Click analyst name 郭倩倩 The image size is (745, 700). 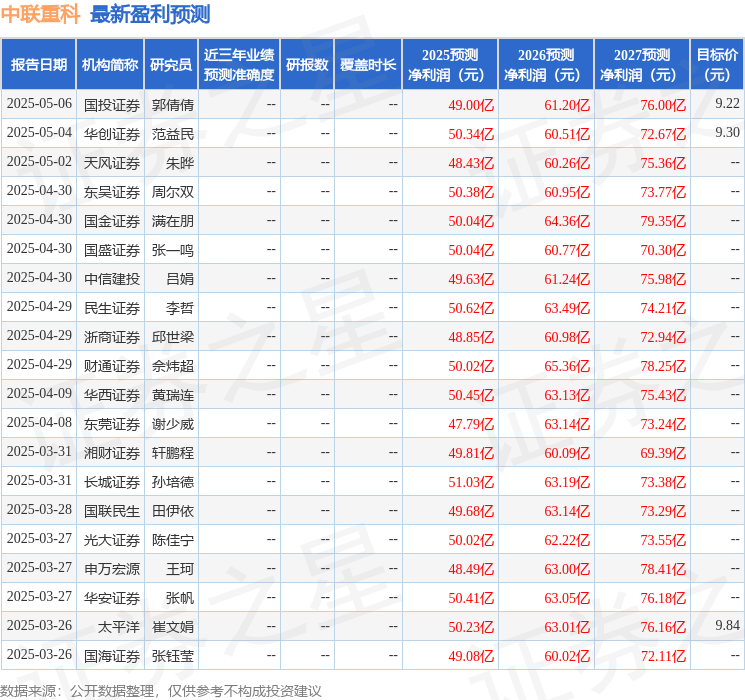(x=172, y=105)
